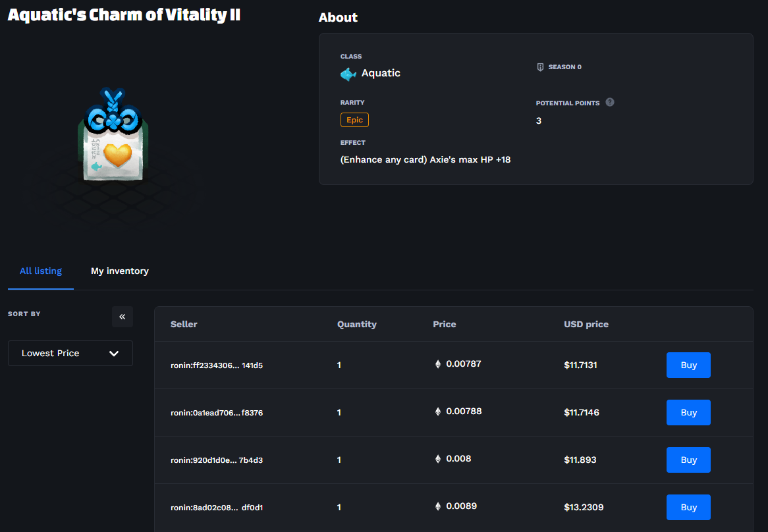Select seller ronin:920d1d0e... 7b4d3
The width and height of the screenshot is (768, 532).
(x=217, y=460)
